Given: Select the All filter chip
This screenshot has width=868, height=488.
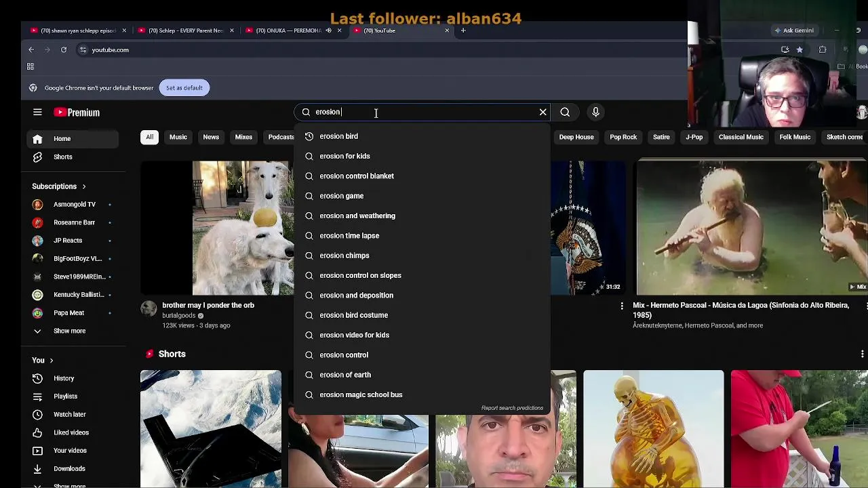Looking at the screenshot, I should pos(149,137).
